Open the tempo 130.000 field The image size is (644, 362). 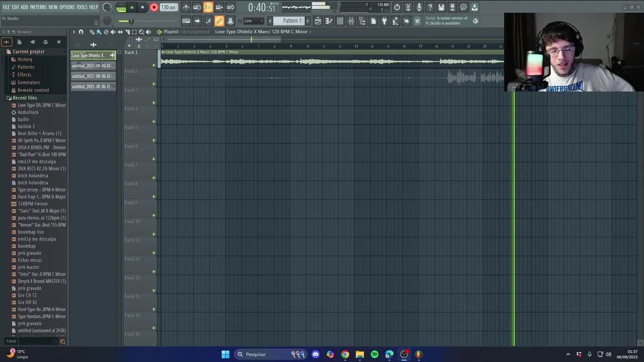point(169,8)
